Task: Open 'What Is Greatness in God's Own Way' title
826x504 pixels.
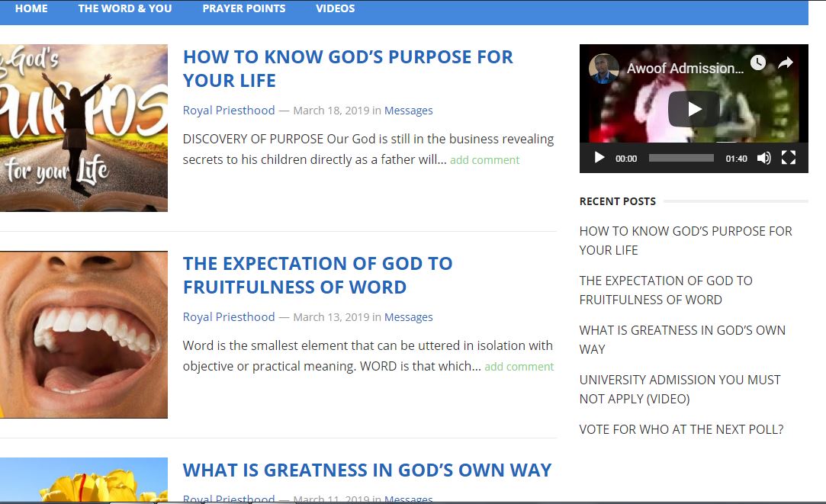Action: (367, 470)
